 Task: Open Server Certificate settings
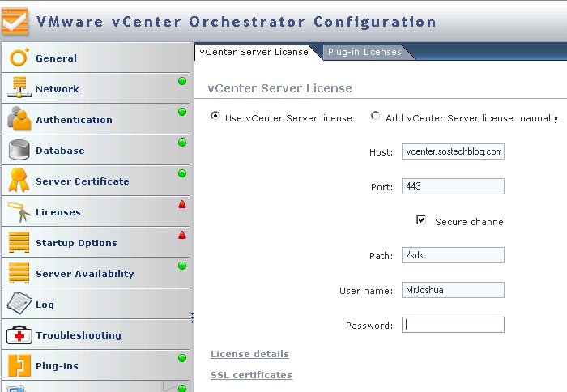click(96, 181)
